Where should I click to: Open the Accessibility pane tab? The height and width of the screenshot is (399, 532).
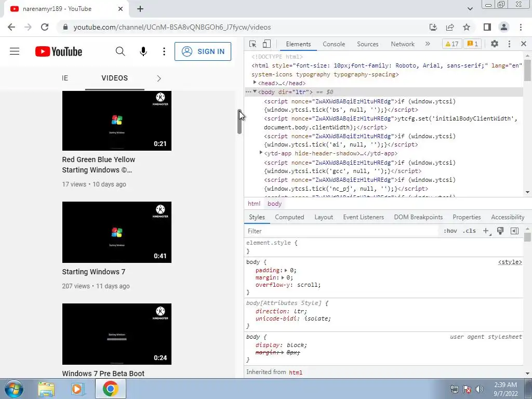coord(508,217)
